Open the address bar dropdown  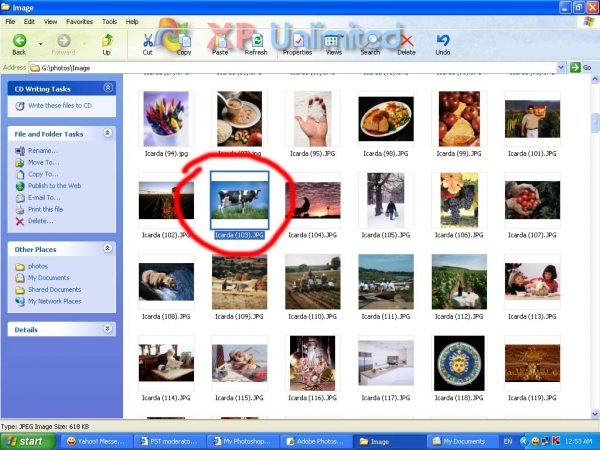(561, 68)
